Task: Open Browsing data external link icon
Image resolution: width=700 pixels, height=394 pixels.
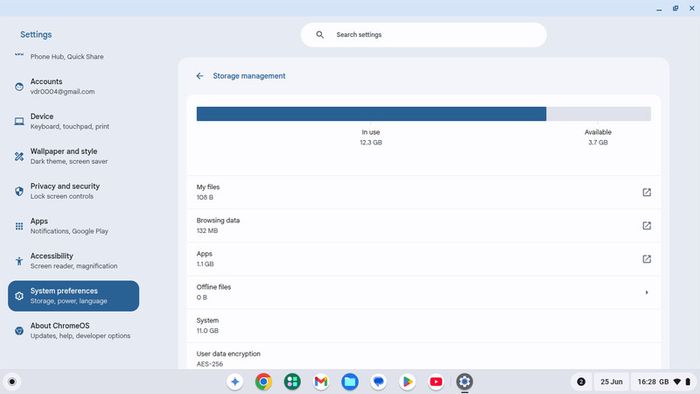Action: (x=646, y=226)
